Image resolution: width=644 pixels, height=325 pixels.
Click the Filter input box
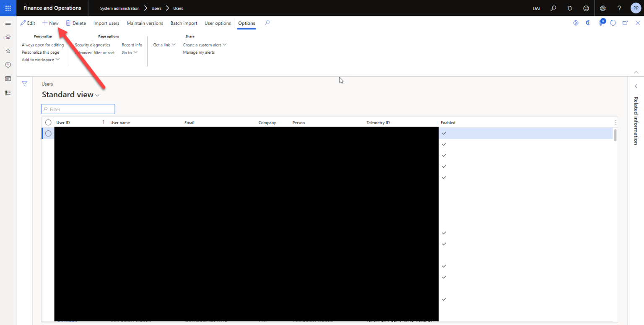click(x=78, y=109)
